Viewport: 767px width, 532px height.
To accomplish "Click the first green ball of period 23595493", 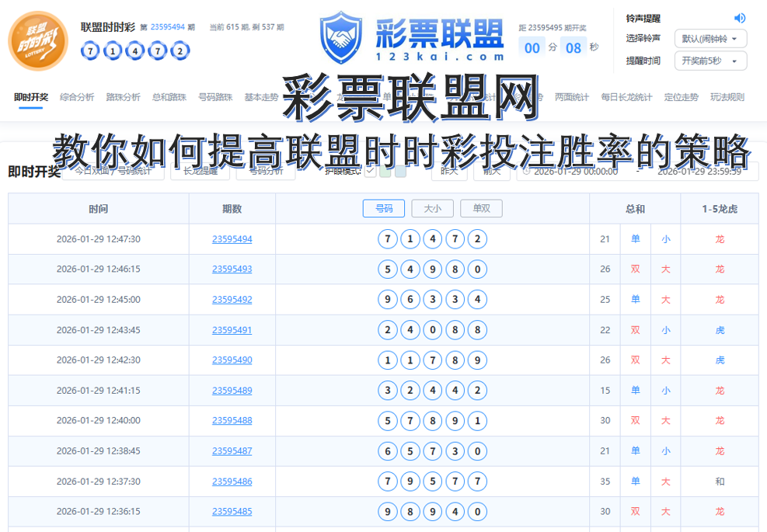I will click(387, 269).
